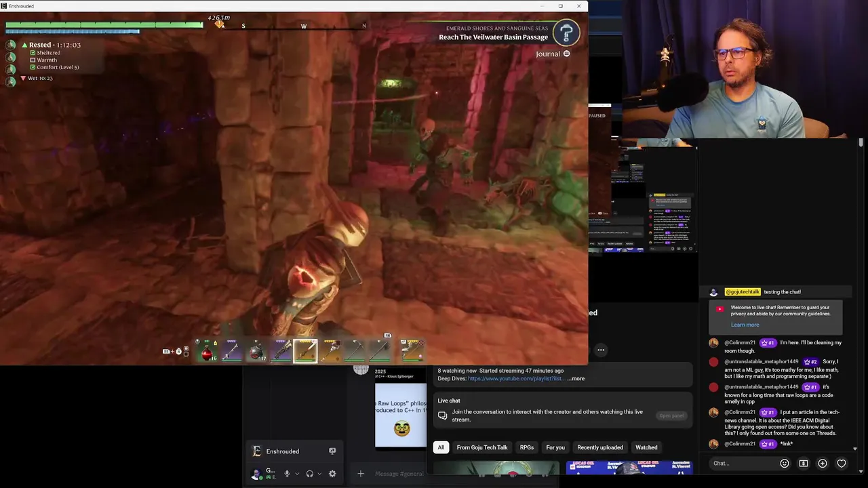Select the All filter chip
The width and height of the screenshot is (868, 488).
pos(441,447)
